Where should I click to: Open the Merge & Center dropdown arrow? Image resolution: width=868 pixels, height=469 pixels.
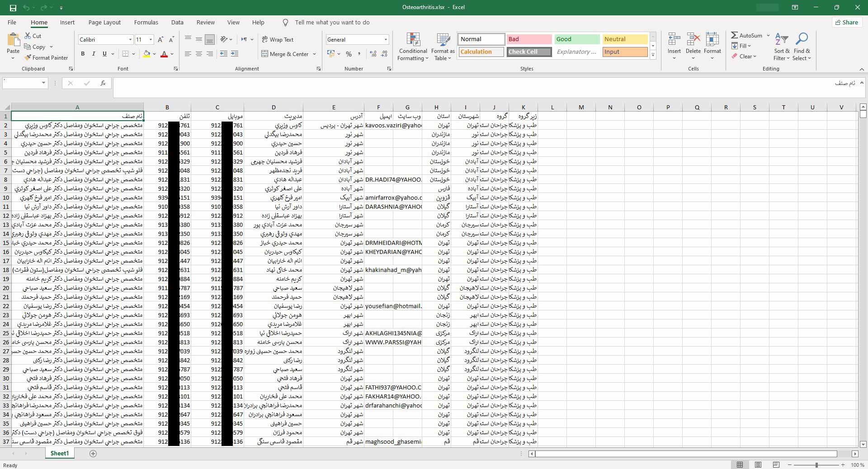tap(315, 54)
